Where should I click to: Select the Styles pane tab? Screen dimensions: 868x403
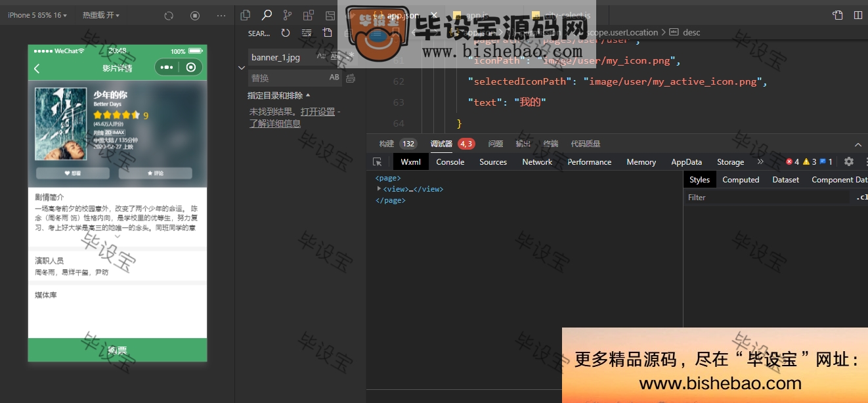click(x=700, y=180)
